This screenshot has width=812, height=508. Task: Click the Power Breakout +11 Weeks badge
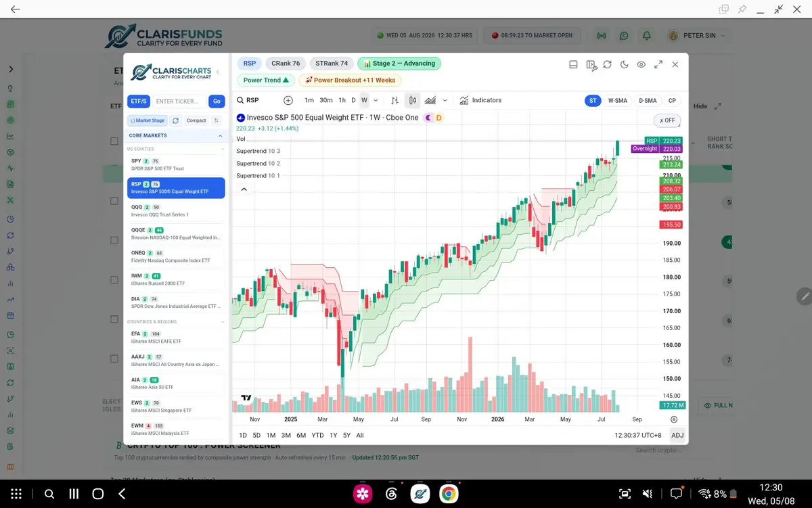pyautogui.click(x=350, y=80)
